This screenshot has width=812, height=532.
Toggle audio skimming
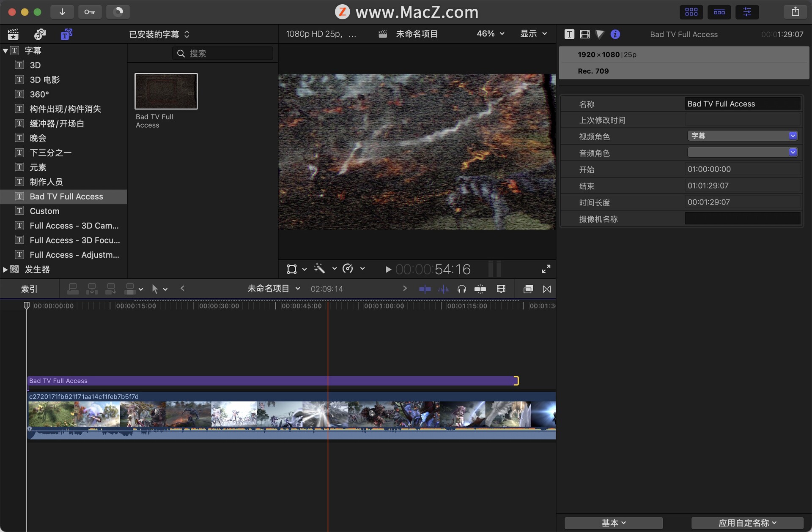tap(443, 289)
